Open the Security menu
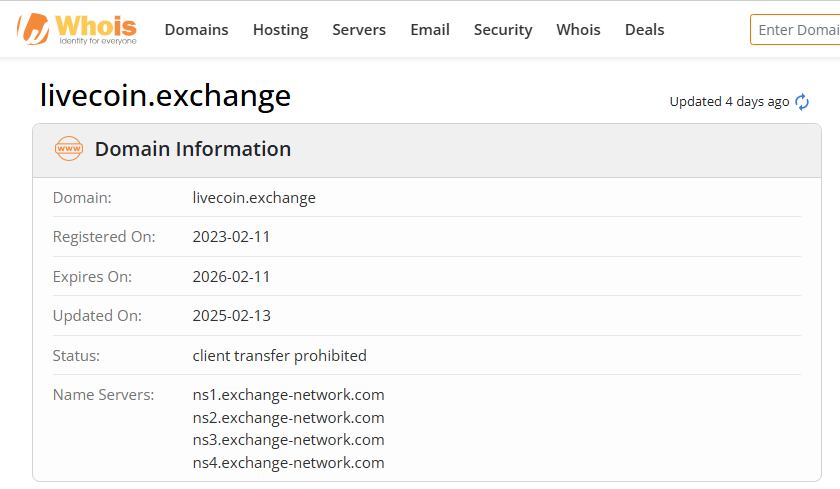Screen dimensions: 840x489 pos(503,29)
